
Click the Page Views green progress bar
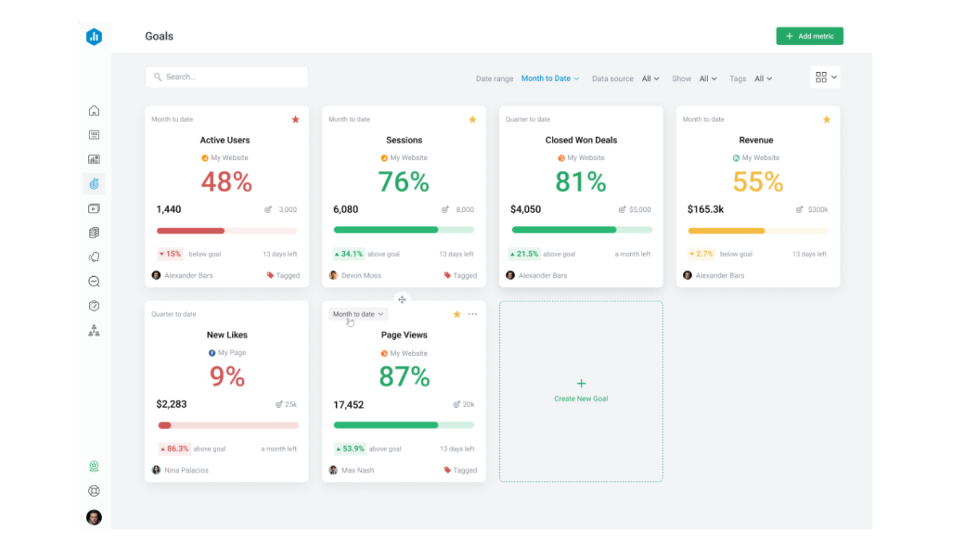click(404, 425)
